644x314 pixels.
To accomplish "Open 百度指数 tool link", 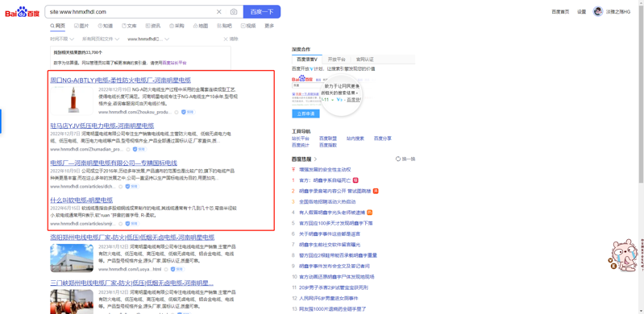I will point(328,145).
